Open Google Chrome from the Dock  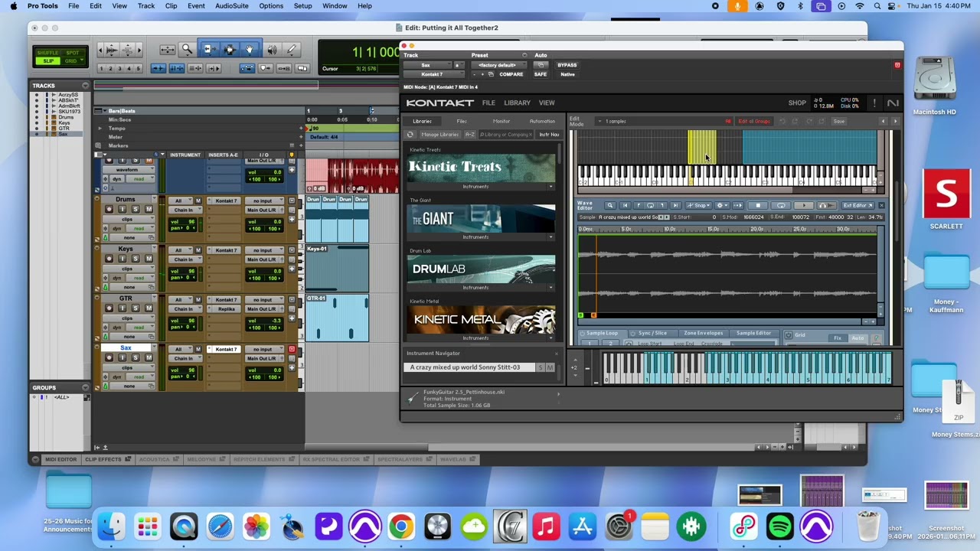point(401,527)
